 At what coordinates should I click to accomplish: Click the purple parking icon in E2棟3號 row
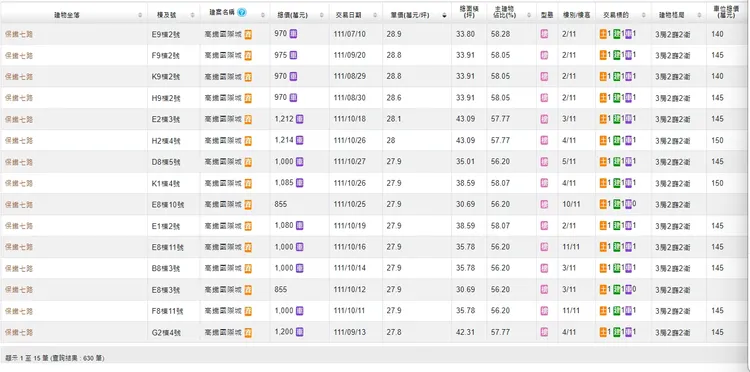click(629, 119)
